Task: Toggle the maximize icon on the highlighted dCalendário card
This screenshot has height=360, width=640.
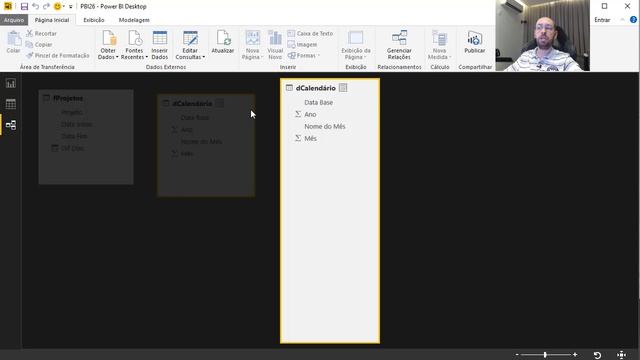Action: 343,88
